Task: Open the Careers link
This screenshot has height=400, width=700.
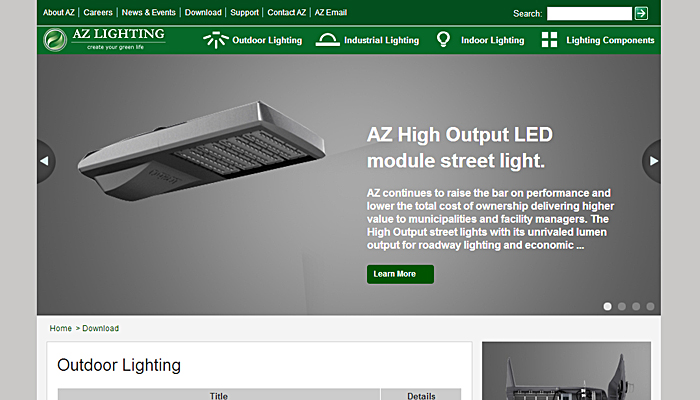Action: [98, 12]
